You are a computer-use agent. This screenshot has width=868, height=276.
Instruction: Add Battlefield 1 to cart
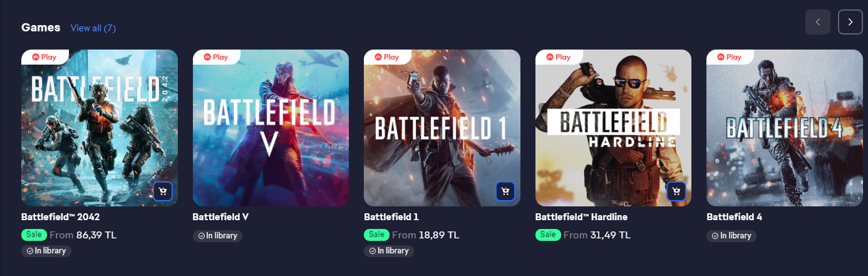505,191
